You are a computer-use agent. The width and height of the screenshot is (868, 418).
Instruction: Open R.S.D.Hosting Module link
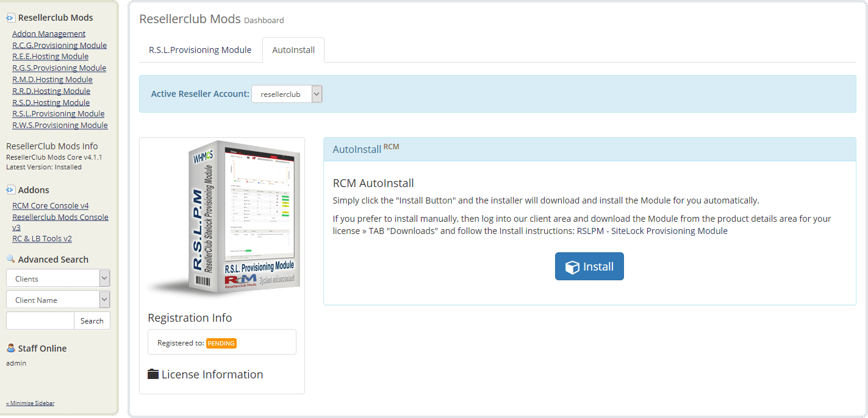51,102
